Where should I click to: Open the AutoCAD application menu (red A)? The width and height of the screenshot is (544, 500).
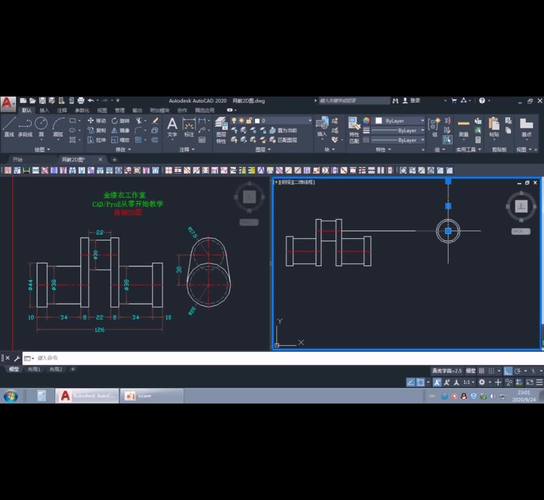[x=8, y=104]
